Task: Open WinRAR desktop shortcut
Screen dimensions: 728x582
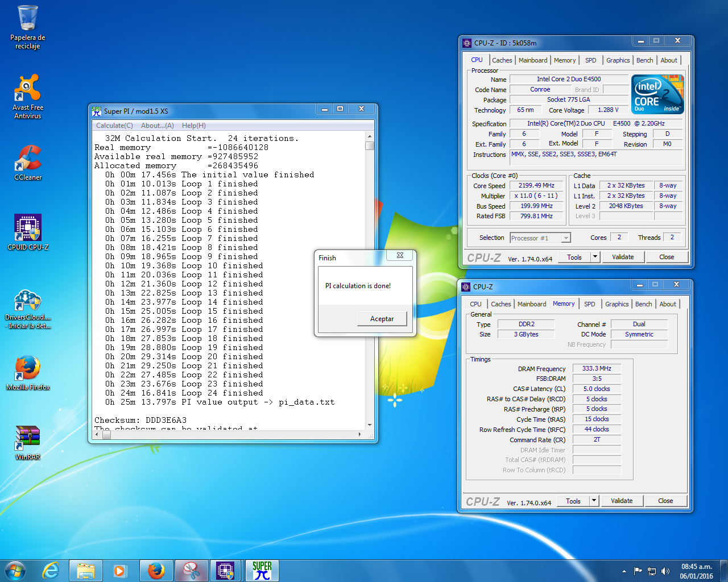Action: click(x=27, y=443)
